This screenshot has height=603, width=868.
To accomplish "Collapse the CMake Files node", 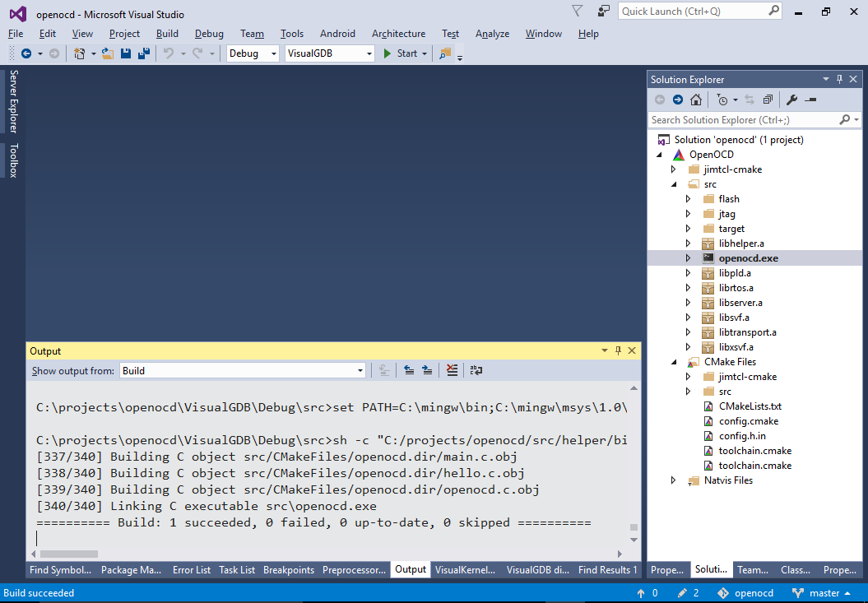I will 674,362.
